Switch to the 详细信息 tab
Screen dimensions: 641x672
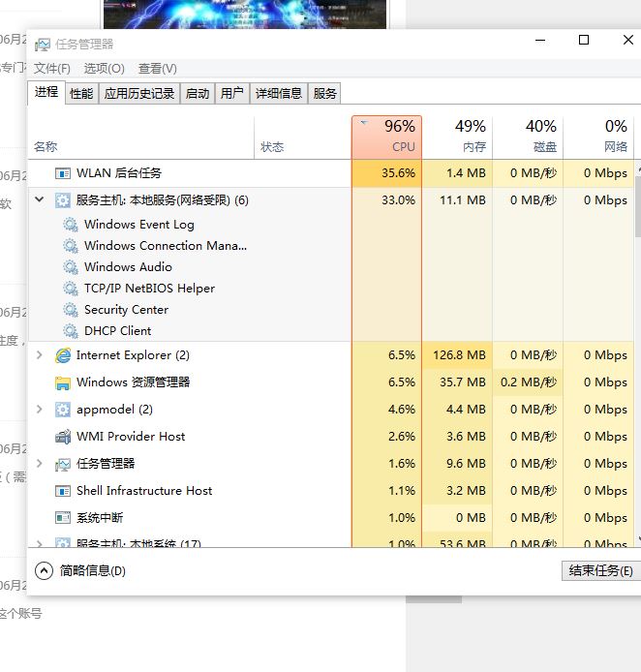[279, 94]
